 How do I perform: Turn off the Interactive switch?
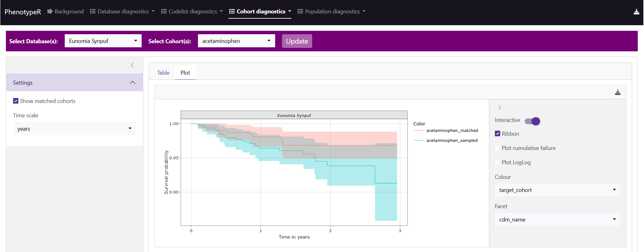pos(532,121)
